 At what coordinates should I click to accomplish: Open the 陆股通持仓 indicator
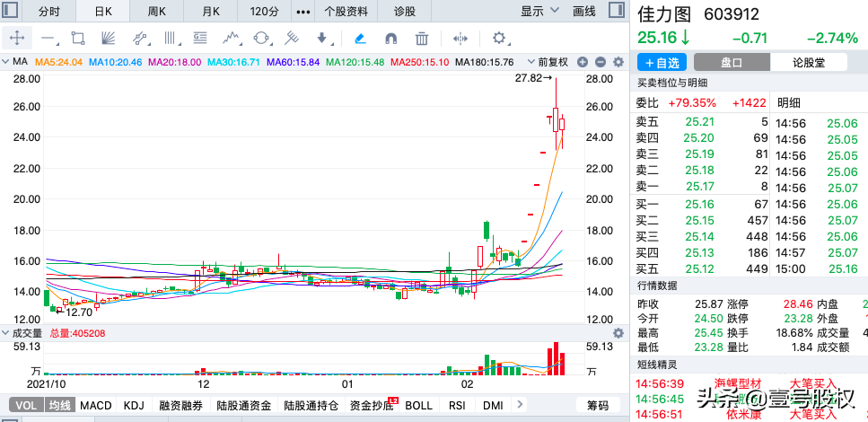click(311, 405)
